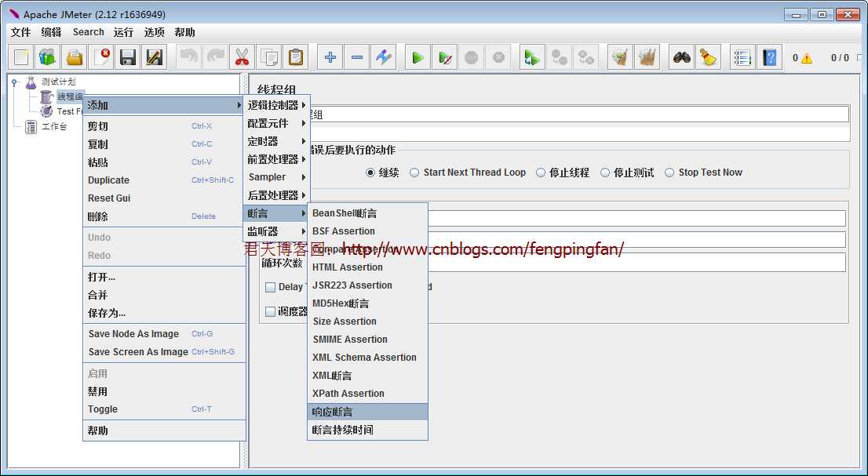
Task: Open the 运行 menu
Action: [x=123, y=32]
